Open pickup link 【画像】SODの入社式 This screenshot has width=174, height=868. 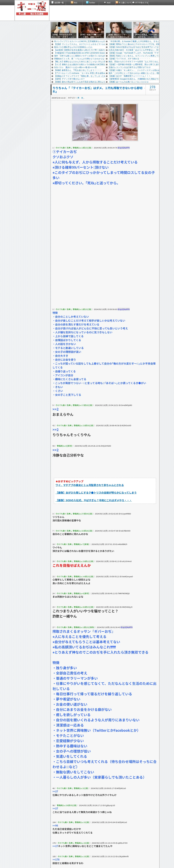click(x=93, y=500)
